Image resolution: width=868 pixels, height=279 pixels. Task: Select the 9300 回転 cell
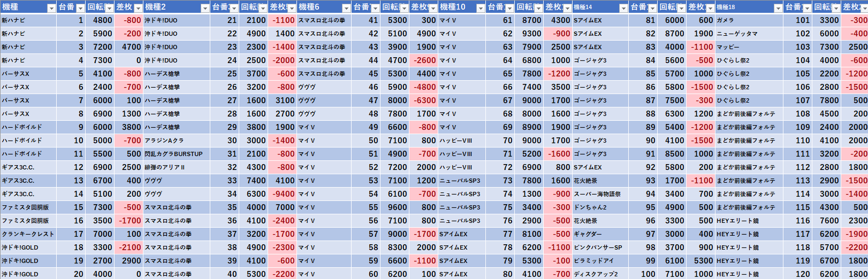[x=529, y=34]
